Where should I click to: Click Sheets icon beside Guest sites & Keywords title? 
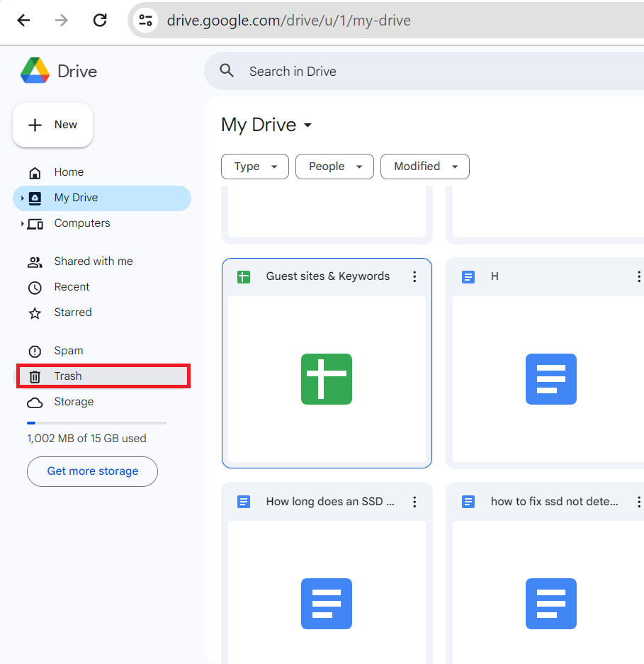click(244, 277)
